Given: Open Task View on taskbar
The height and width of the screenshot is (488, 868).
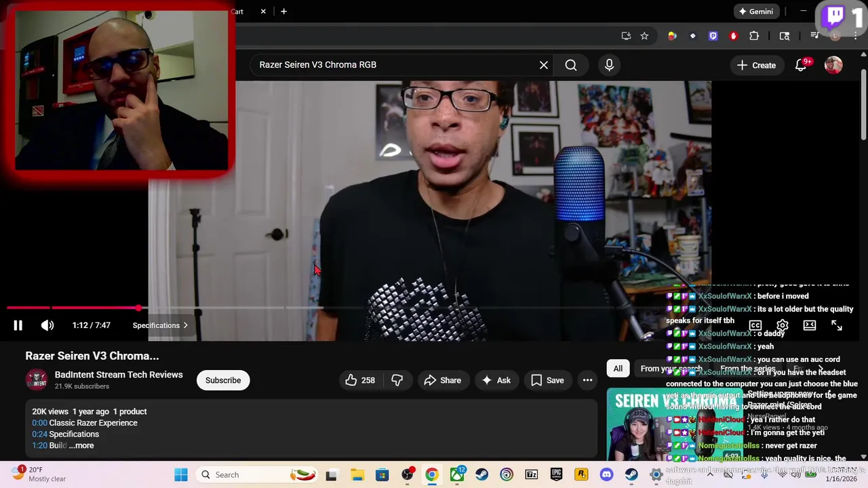Looking at the screenshot, I should [331, 475].
